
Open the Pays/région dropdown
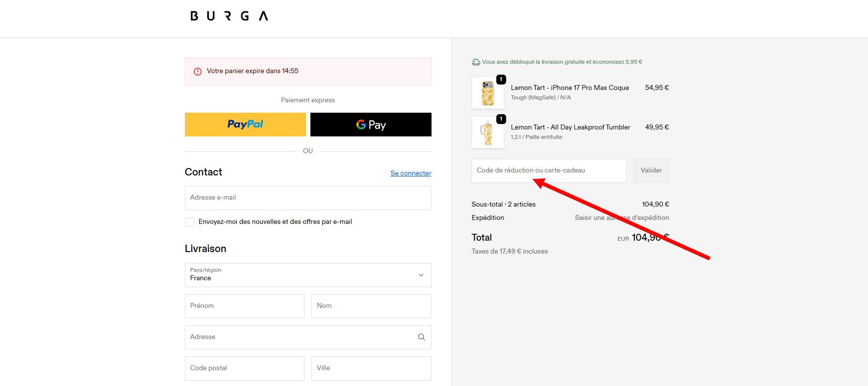(308, 275)
